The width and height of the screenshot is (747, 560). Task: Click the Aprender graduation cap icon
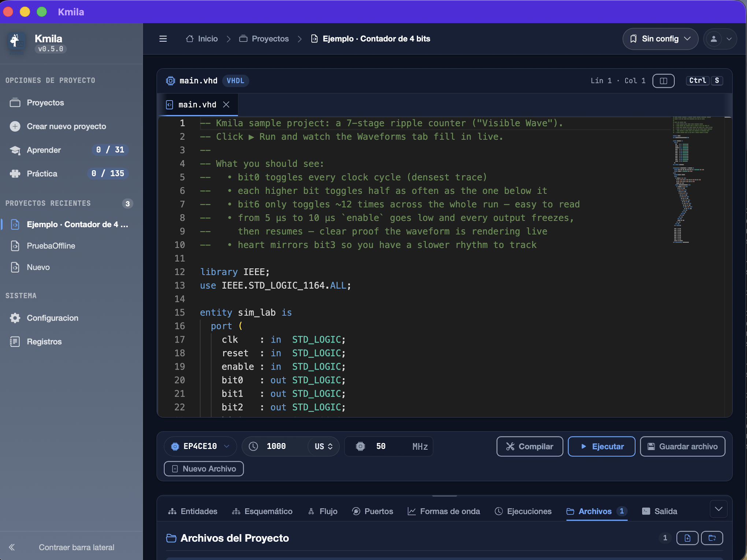(x=15, y=150)
